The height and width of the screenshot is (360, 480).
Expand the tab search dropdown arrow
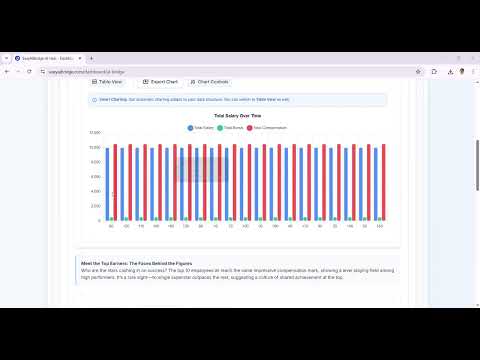[x=6, y=58]
